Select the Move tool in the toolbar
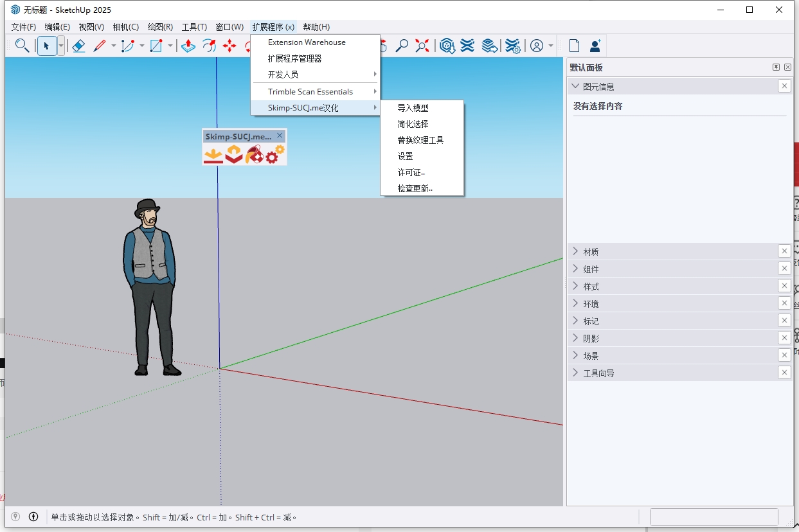The image size is (799, 532). pos(229,46)
